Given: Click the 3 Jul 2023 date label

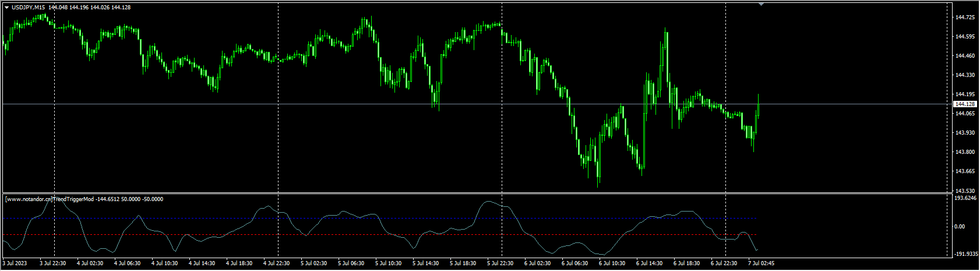Looking at the screenshot, I should [x=15, y=263].
